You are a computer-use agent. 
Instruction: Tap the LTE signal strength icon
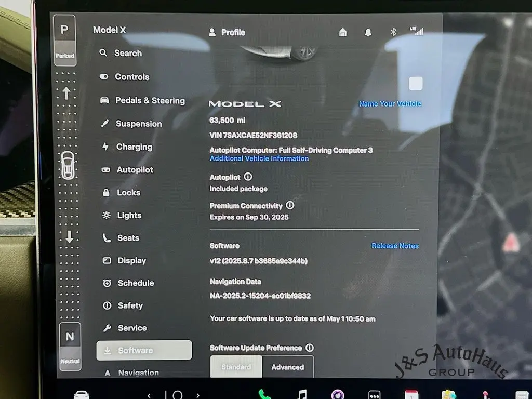tap(417, 31)
